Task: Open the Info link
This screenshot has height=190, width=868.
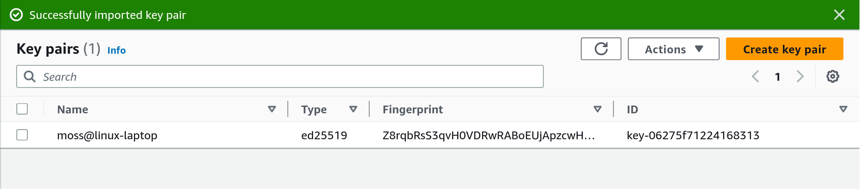Action: click(x=117, y=50)
